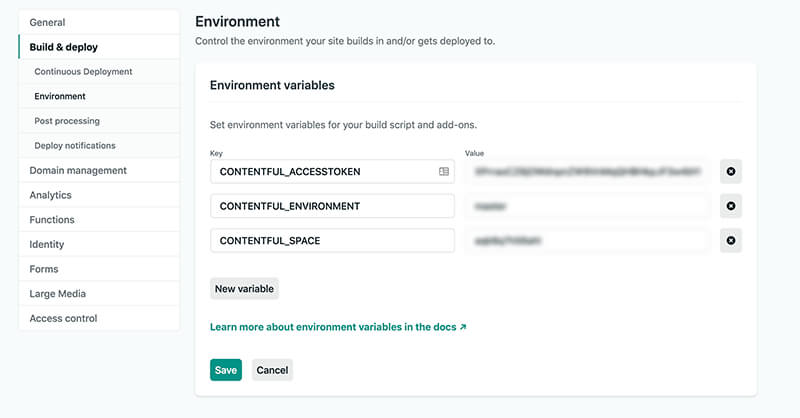The image size is (800, 418).
Task: Select Build & deploy in sidebar
Action: tap(63, 47)
